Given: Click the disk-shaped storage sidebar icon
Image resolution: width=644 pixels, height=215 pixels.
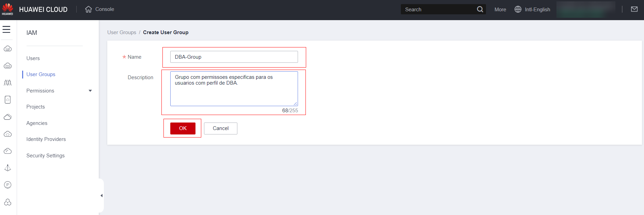Looking at the screenshot, I should 7,100.
